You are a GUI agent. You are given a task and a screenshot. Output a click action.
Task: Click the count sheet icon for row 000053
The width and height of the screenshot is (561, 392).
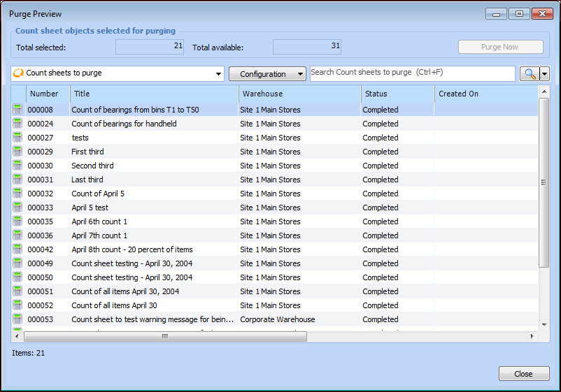[x=17, y=319]
